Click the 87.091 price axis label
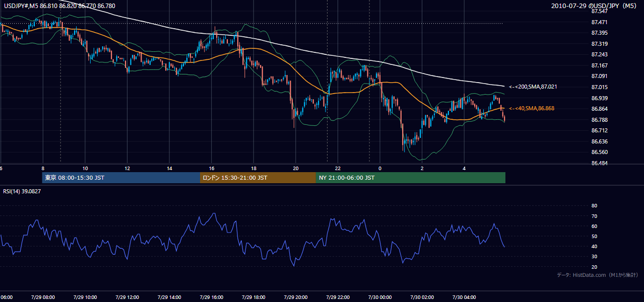The image size is (644, 302). point(599,76)
